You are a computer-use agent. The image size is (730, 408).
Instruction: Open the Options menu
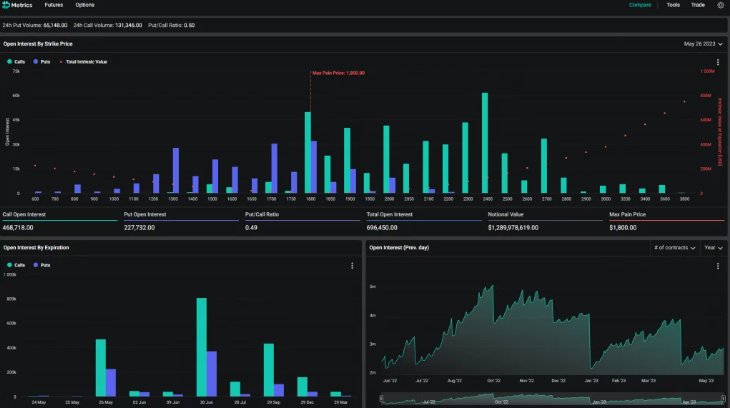[85, 5]
